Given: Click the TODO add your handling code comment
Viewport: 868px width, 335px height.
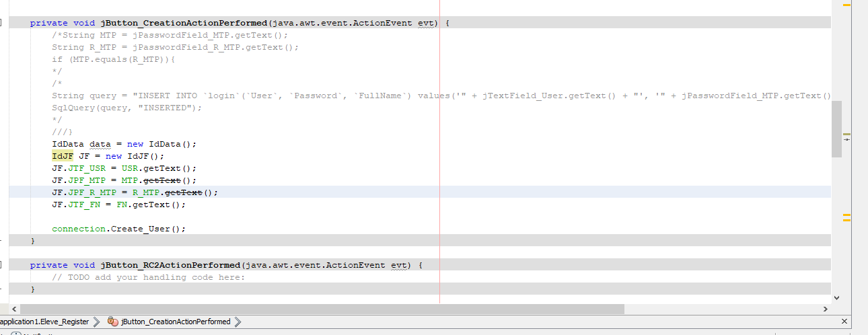Looking at the screenshot, I should pyautogui.click(x=149, y=277).
